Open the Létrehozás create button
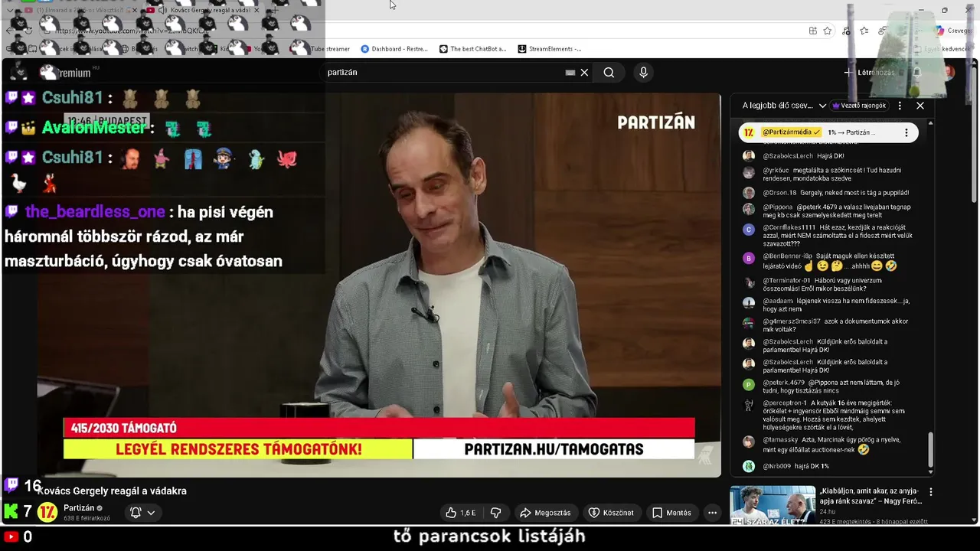980x551 pixels. [x=869, y=73]
